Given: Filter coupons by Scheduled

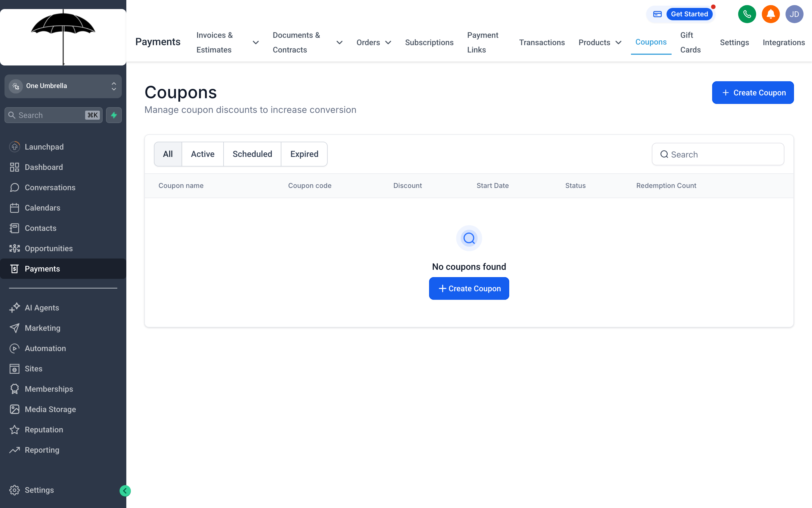Looking at the screenshot, I should click(x=252, y=154).
